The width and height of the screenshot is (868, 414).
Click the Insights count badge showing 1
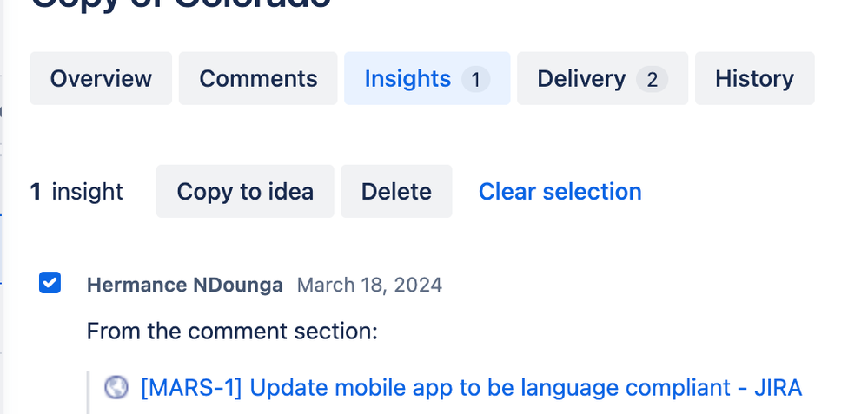(475, 80)
